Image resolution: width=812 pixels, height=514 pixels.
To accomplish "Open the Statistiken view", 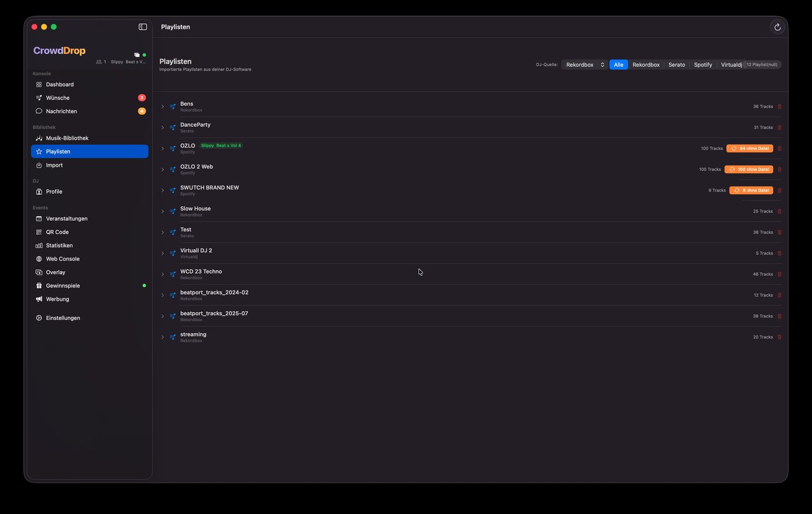I will pyautogui.click(x=59, y=245).
